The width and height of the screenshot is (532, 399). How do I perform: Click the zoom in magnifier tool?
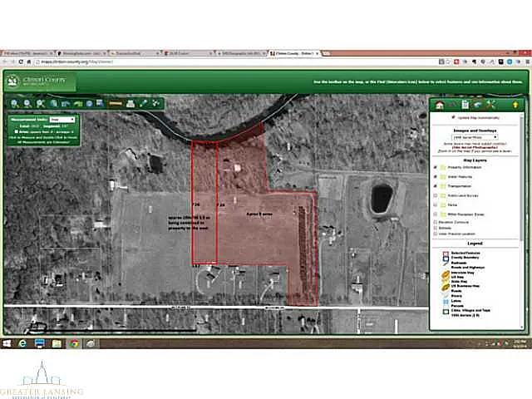[x=15, y=103]
